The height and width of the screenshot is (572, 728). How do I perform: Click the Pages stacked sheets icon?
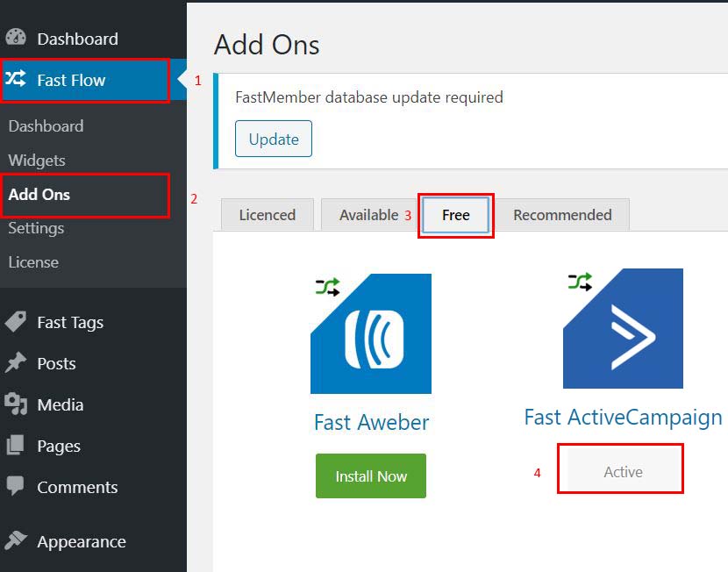point(15,445)
